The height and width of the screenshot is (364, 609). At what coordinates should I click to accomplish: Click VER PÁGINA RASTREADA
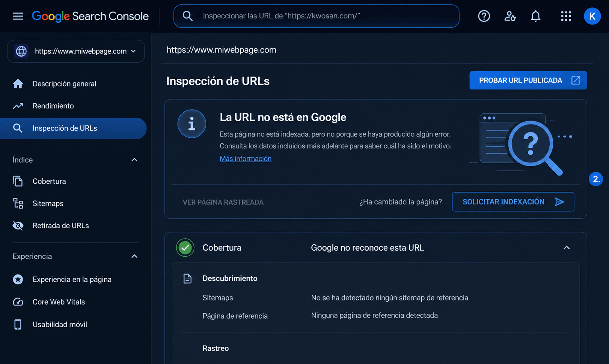pyautogui.click(x=223, y=202)
